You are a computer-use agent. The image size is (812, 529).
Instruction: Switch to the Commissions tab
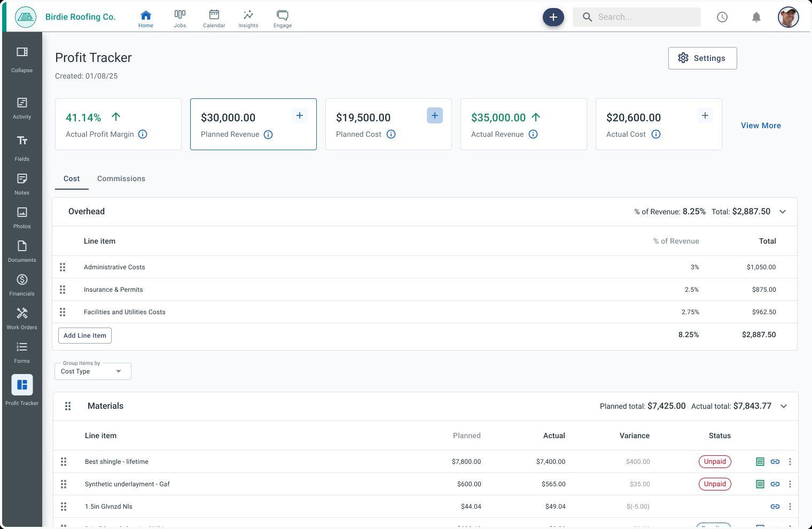click(121, 179)
